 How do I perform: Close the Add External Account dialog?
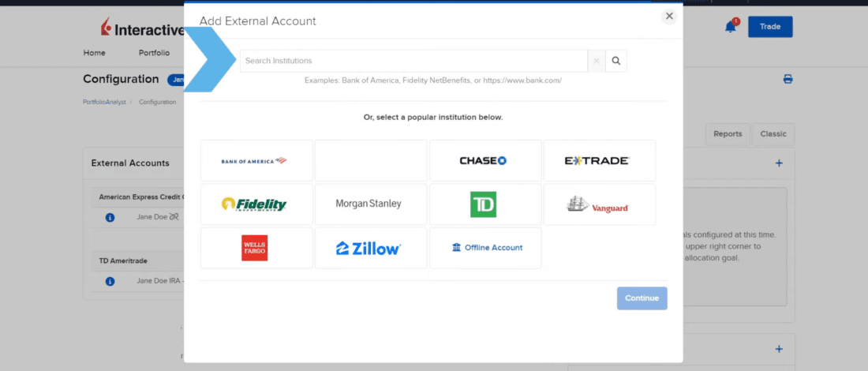tap(669, 16)
